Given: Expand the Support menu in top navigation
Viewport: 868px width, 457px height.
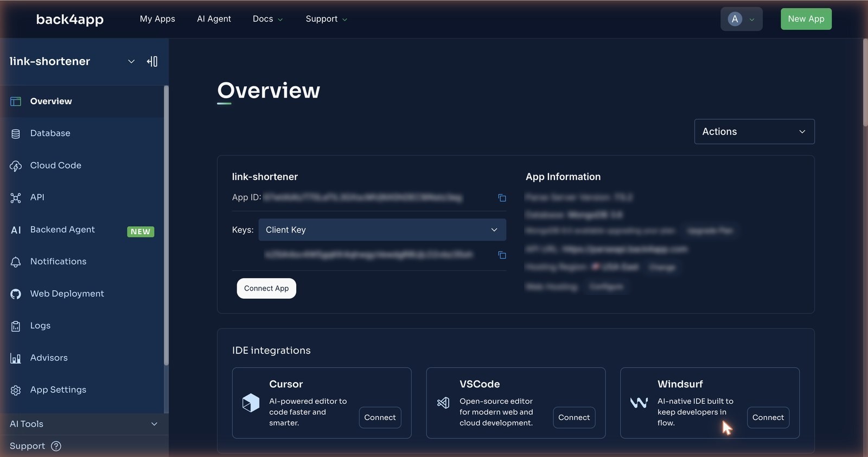Looking at the screenshot, I should click(x=326, y=19).
